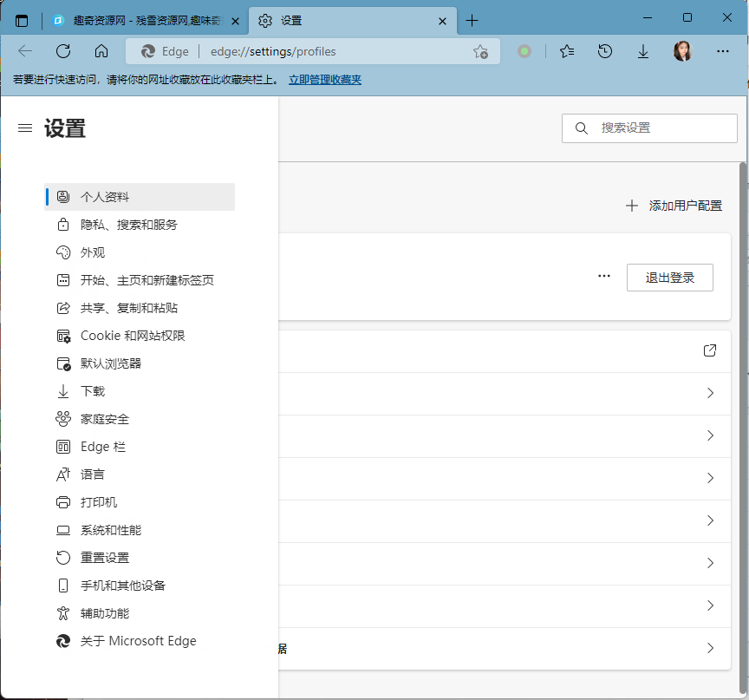Open the vertical tabs actions menu
This screenshot has height=700, width=749.
[22, 21]
